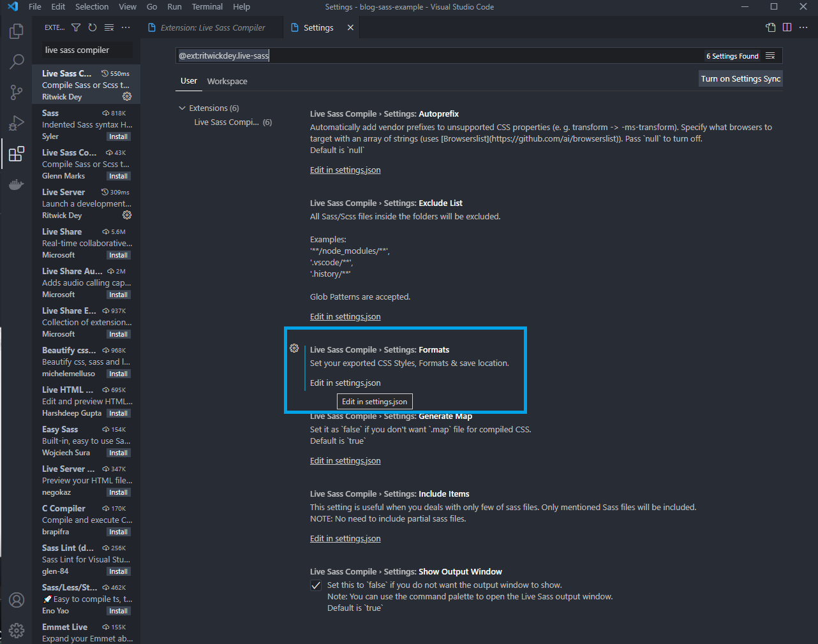Open extensions panel more actions menu

tap(126, 27)
